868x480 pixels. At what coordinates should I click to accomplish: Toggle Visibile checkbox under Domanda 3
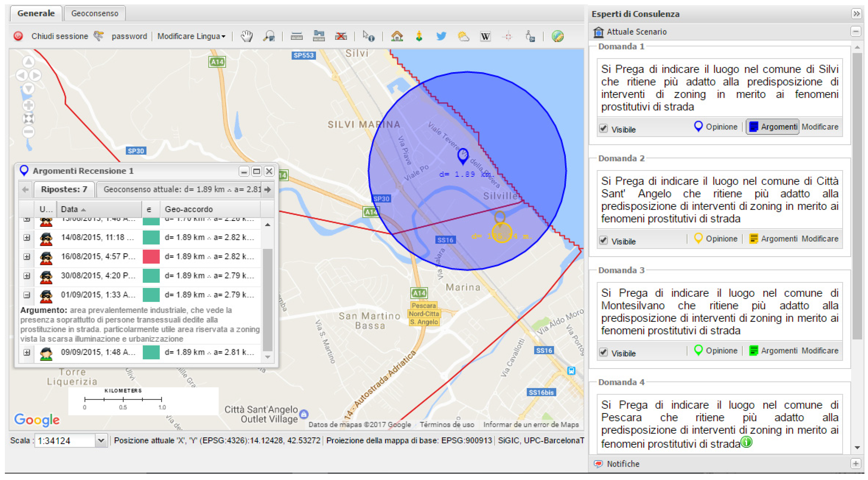pos(603,353)
